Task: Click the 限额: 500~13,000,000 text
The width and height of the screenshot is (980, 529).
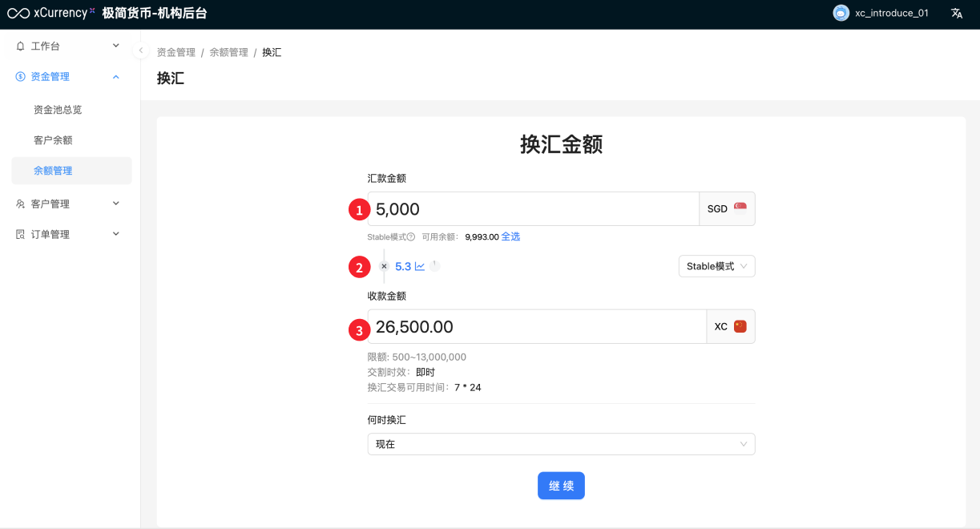Action: pos(417,357)
